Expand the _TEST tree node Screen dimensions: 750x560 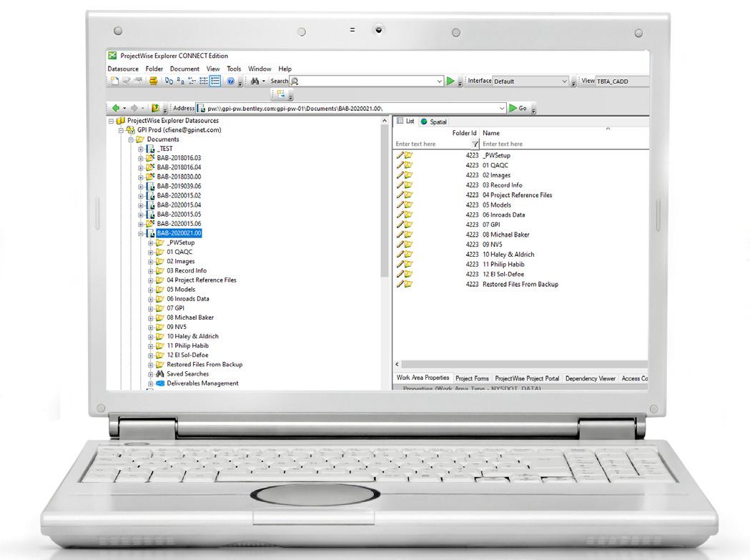141,149
